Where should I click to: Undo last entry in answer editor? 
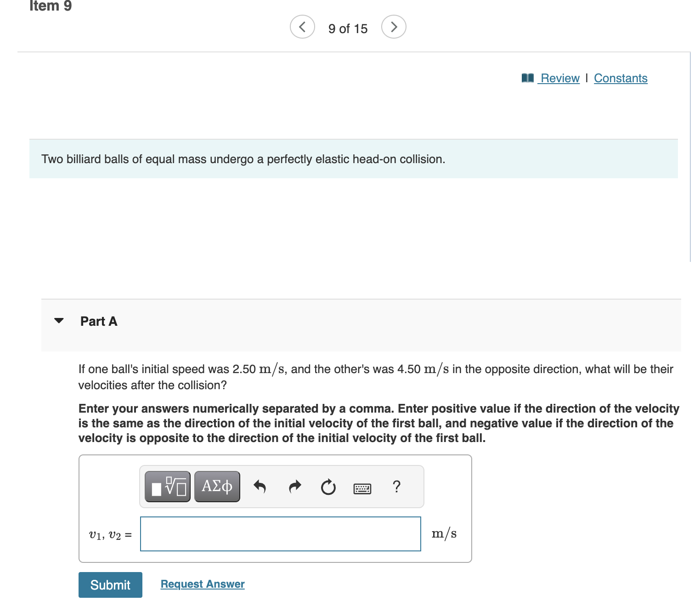click(260, 486)
